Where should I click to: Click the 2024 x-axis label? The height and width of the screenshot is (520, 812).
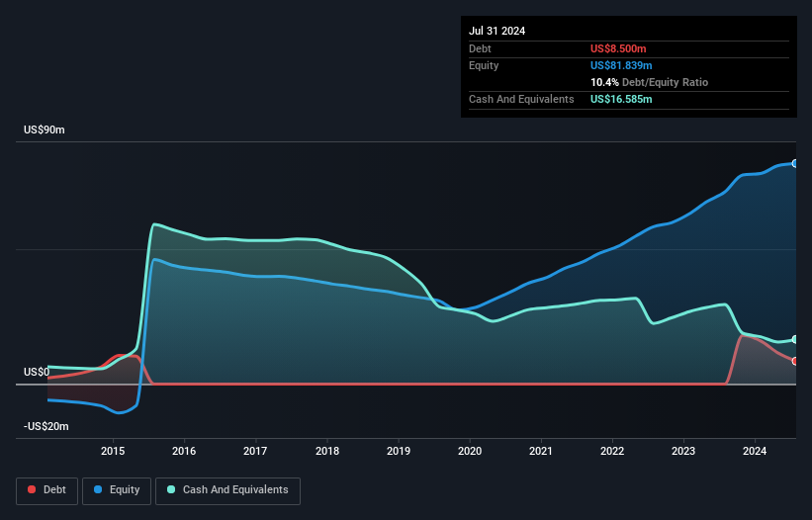[x=755, y=451]
